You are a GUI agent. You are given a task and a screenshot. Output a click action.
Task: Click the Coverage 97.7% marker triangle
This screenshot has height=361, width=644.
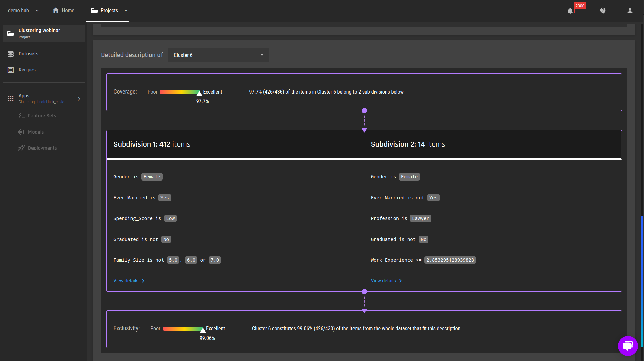pyautogui.click(x=199, y=93)
